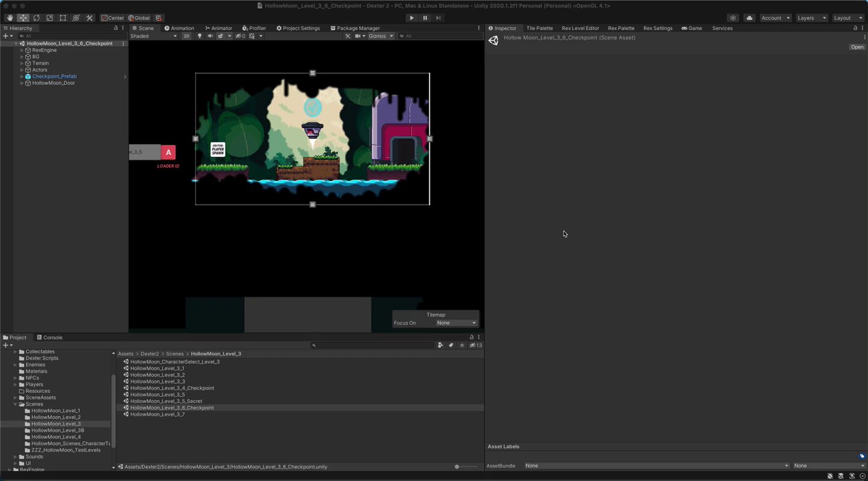Screen dimensions: 868x481
Task: Toggle scene audio speaker
Action: [x=210, y=36]
